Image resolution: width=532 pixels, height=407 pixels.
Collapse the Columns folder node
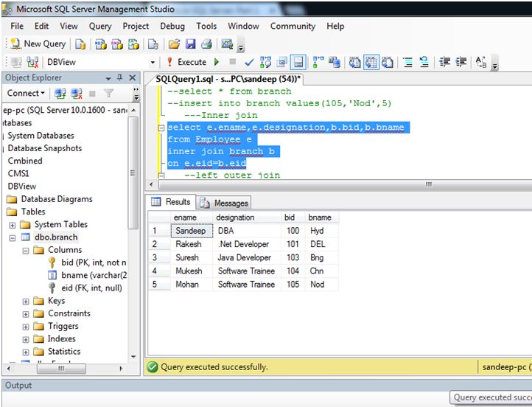(x=27, y=250)
